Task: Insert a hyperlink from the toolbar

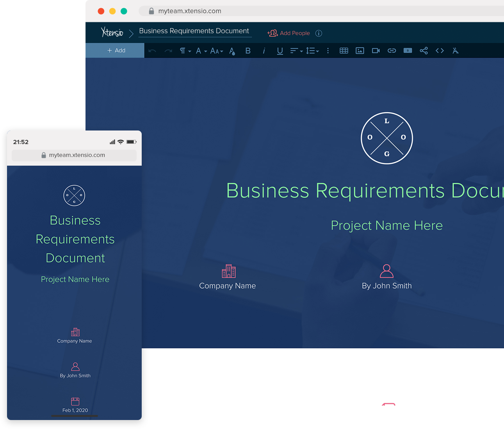Action: point(392,50)
